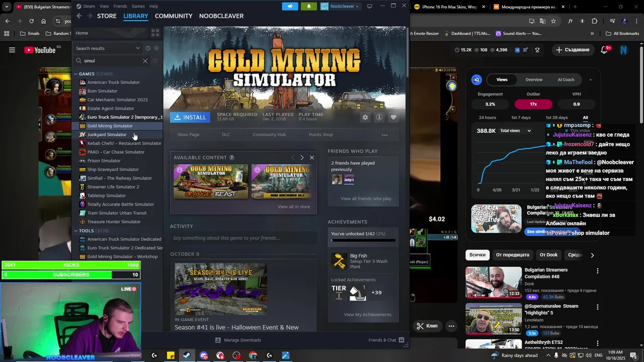This screenshot has width=644, height=362.
Task: Go forward with Steam's forward arrow
Action: (x=90, y=16)
